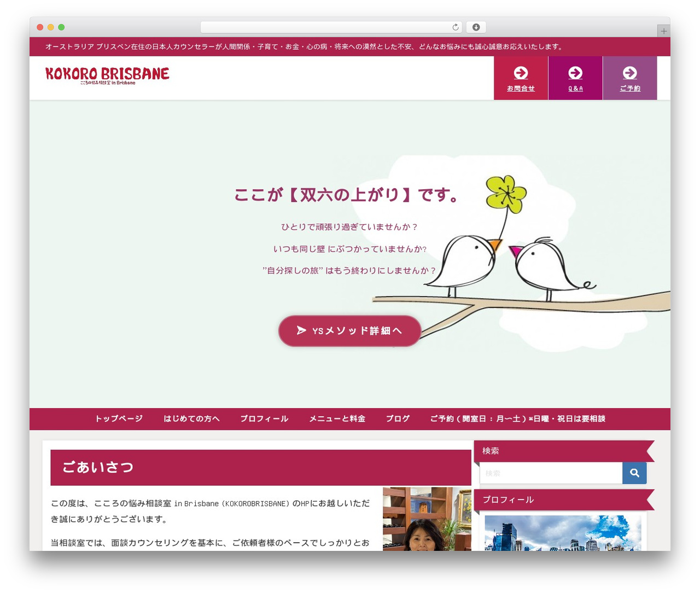This screenshot has width=700, height=593.
Task: Click the green macOS fullscreen button
Action: click(61, 27)
